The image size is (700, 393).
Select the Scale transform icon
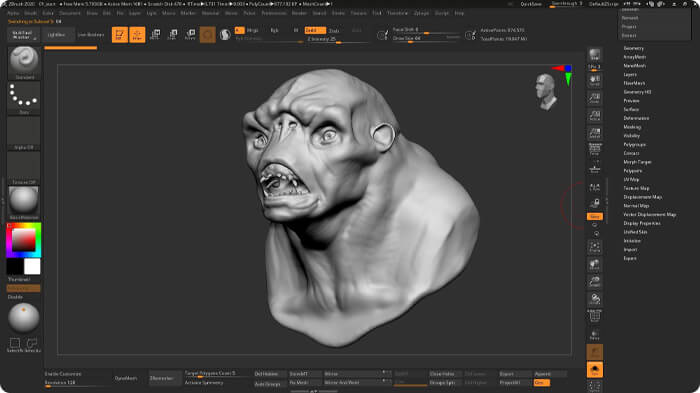173,35
